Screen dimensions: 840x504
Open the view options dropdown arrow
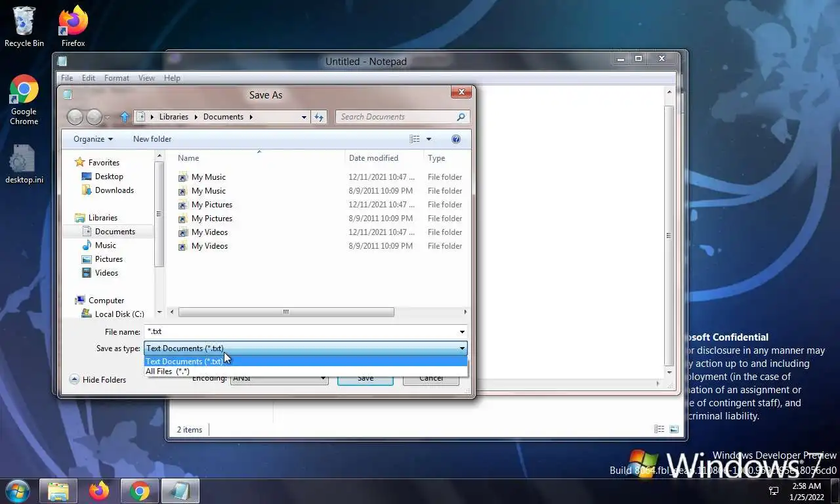coord(429,139)
